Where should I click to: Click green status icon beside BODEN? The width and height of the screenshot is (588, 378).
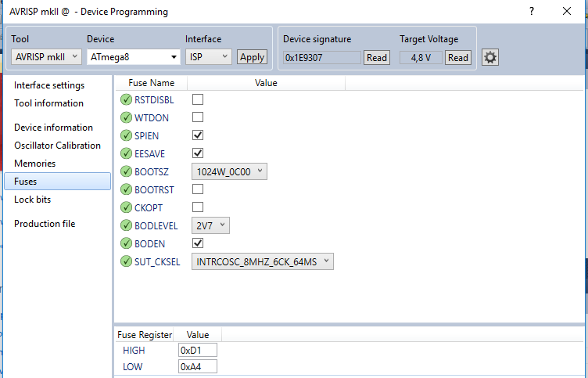point(127,243)
